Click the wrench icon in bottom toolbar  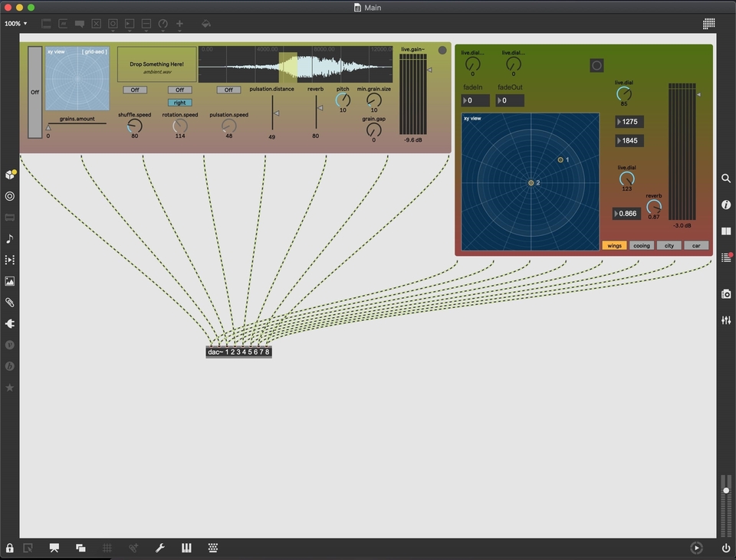(160, 548)
